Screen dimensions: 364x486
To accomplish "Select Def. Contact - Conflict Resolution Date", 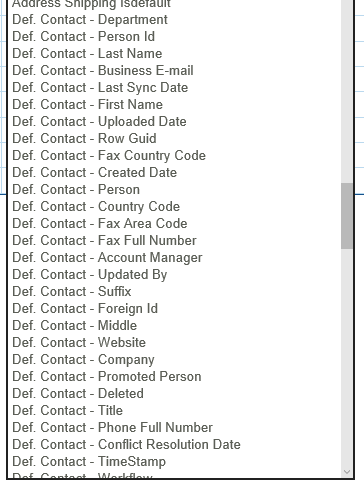I will 174,445.
